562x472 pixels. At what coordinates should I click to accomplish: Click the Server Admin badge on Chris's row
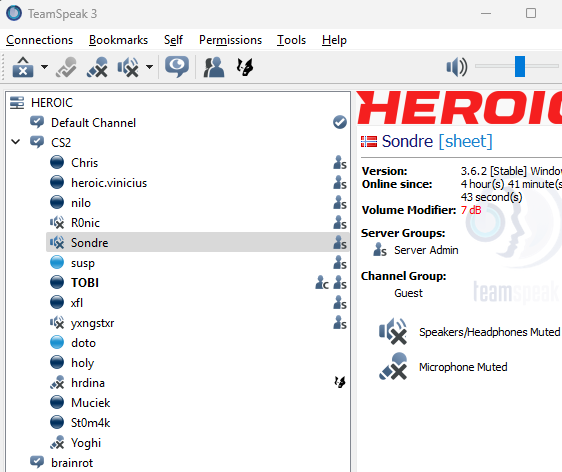click(x=340, y=163)
